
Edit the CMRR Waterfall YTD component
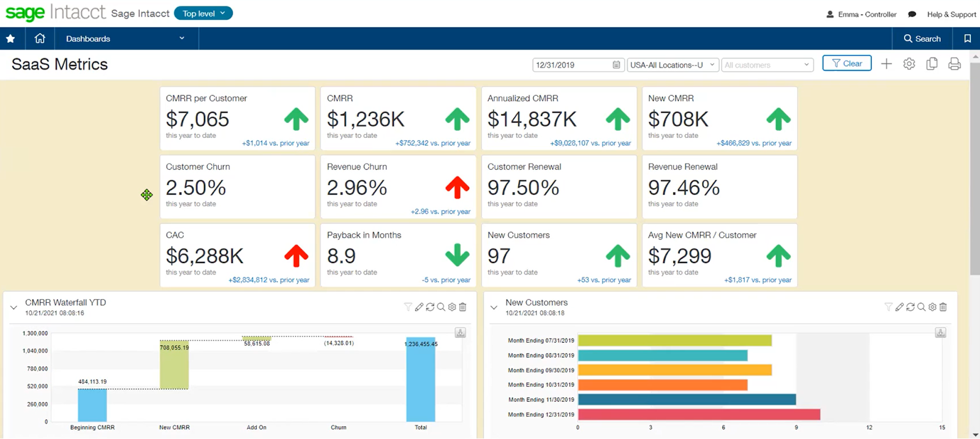(x=419, y=307)
